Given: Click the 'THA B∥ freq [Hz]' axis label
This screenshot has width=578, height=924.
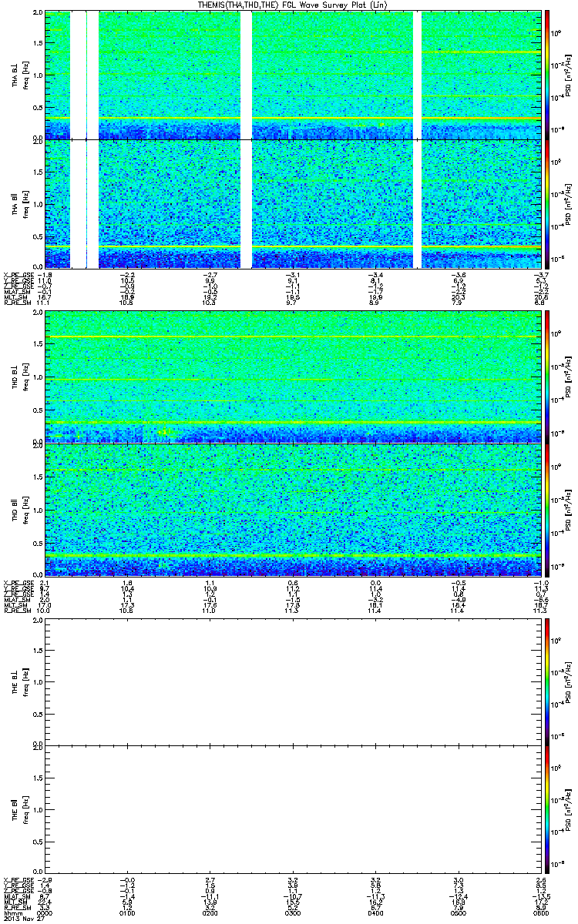Looking at the screenshot, I should pos(18,204).
